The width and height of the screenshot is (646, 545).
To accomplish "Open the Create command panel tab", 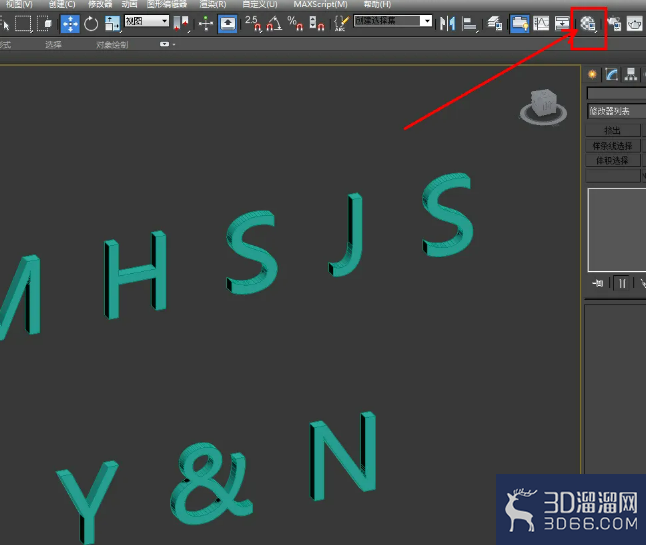I will click(x=592, y=74).
